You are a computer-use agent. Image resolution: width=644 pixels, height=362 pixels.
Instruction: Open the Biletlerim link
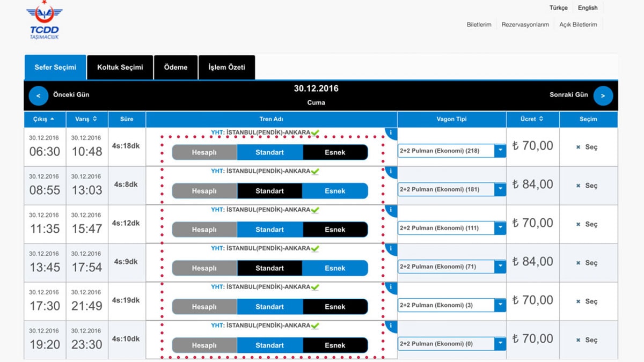(479, 25)
